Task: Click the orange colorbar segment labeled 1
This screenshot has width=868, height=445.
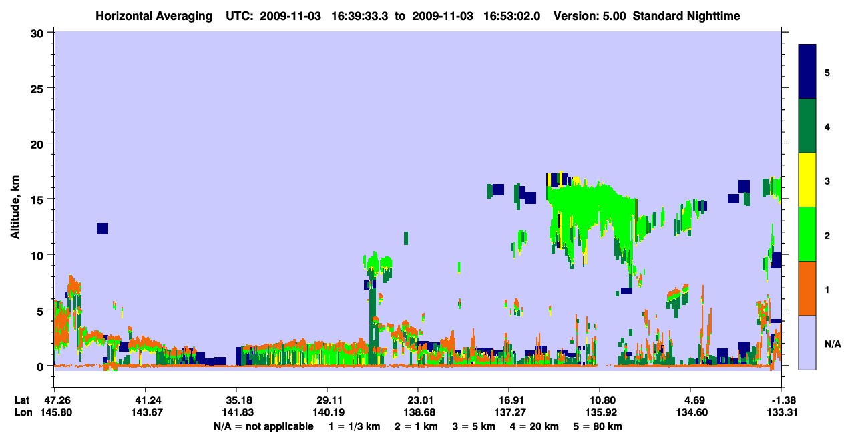Action: pyautogui.click(x=807, y=288)
